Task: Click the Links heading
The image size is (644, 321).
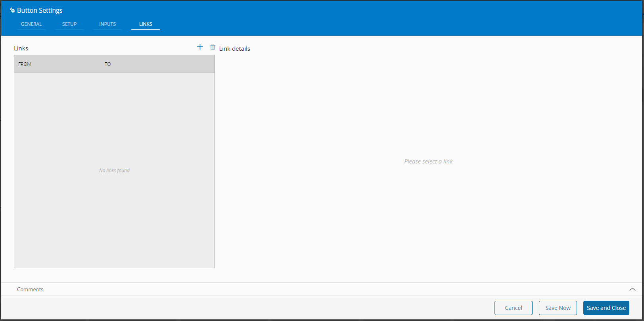Action: pyautogui.click(x=21, y=48)
